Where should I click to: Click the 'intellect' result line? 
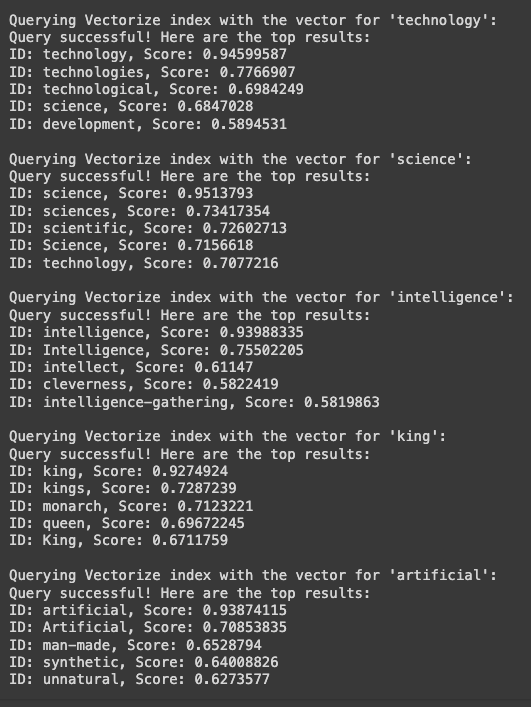(131, 367)
